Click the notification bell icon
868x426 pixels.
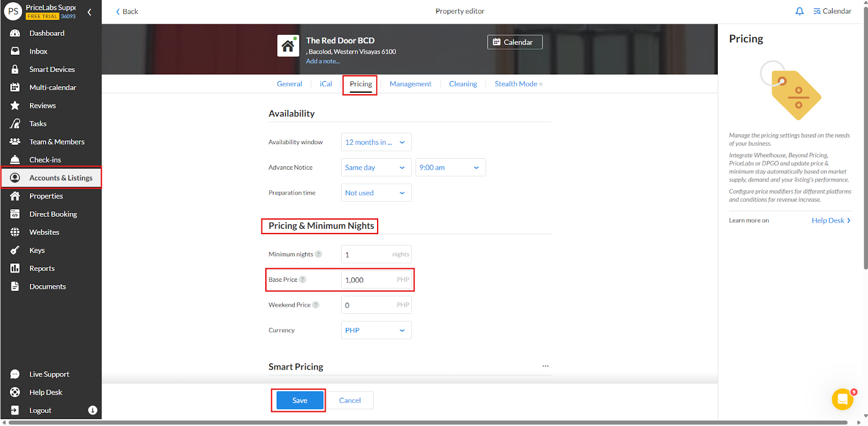(x=799, y=11)
